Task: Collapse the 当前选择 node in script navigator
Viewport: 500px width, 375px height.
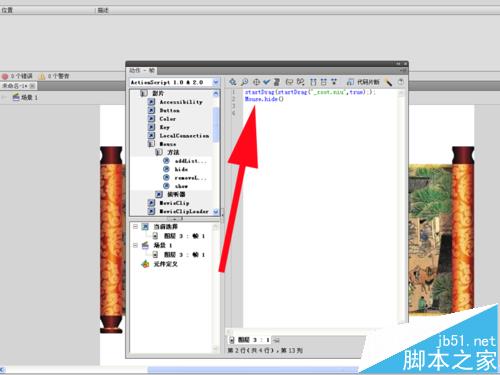Action: 135,226
